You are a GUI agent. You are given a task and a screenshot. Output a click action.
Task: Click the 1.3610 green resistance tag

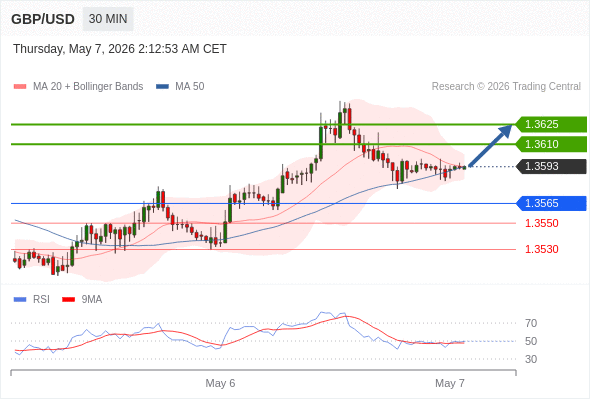point(551,144)
